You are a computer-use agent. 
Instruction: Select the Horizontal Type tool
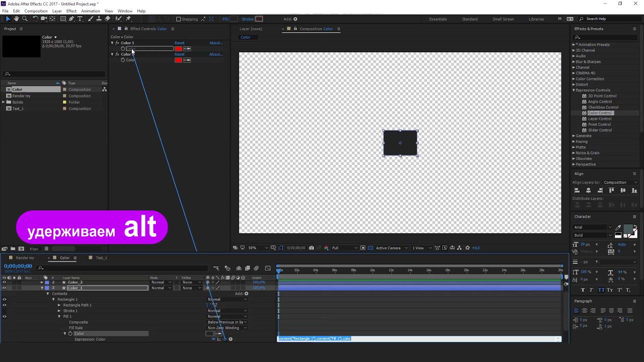tap(80, 19)
